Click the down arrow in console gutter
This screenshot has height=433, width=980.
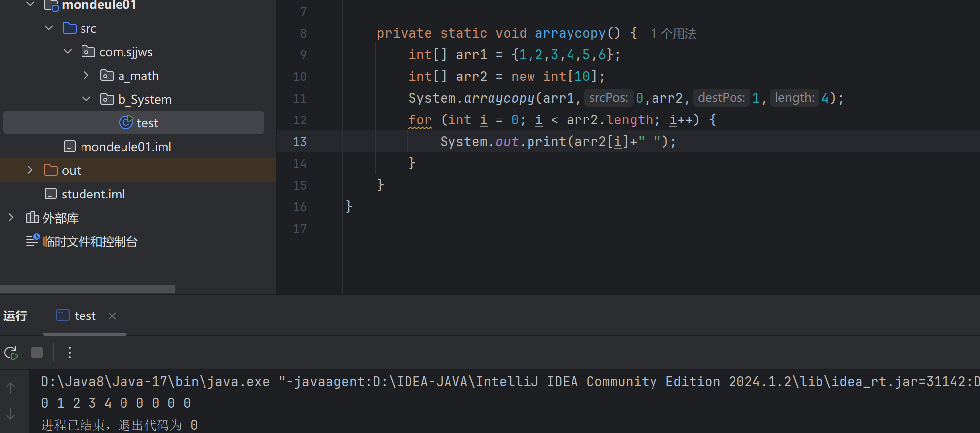[x=10, y=414]
